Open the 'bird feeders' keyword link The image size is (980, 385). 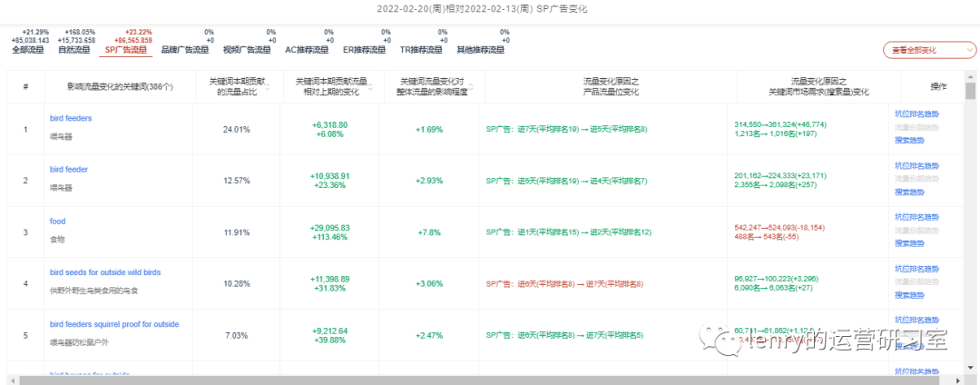pyautogui.click(x=72, y=117)
